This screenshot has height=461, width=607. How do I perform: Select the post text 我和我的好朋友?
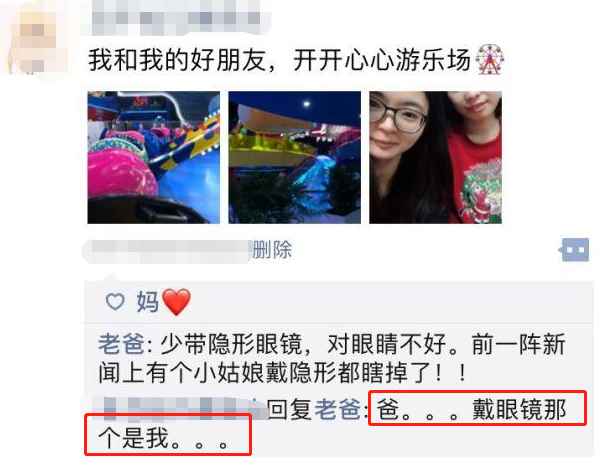[x=177, y=60]
